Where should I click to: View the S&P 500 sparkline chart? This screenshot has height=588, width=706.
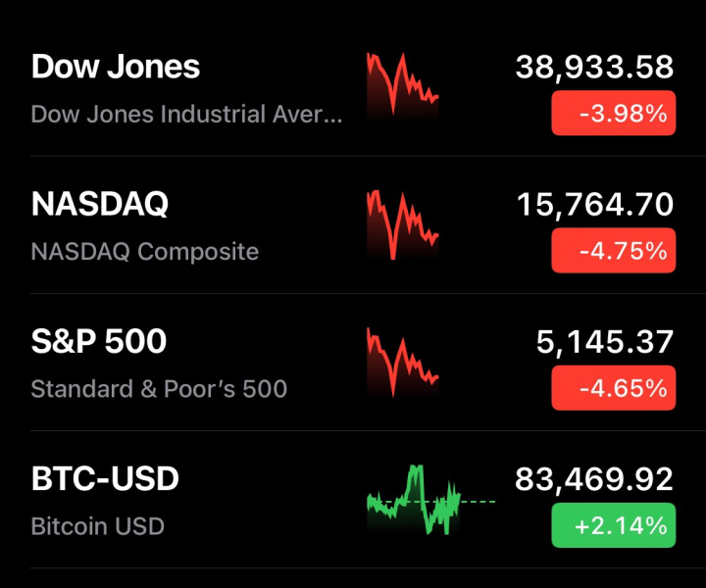403,361
